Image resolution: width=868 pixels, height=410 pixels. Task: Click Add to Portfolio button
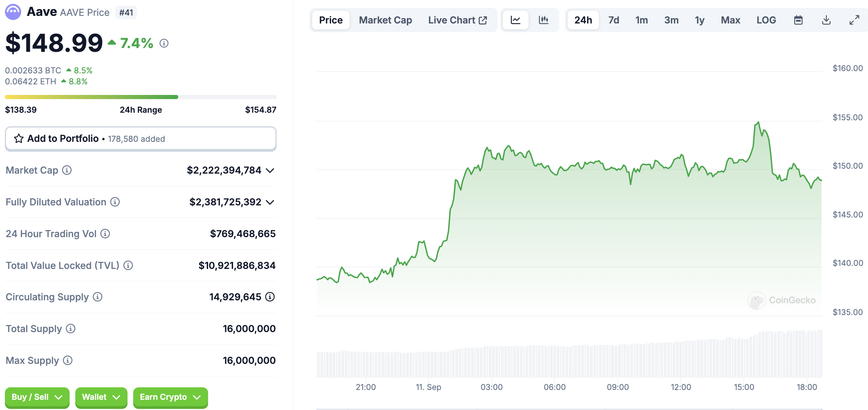pyautogui.click(x=140, y=139)
